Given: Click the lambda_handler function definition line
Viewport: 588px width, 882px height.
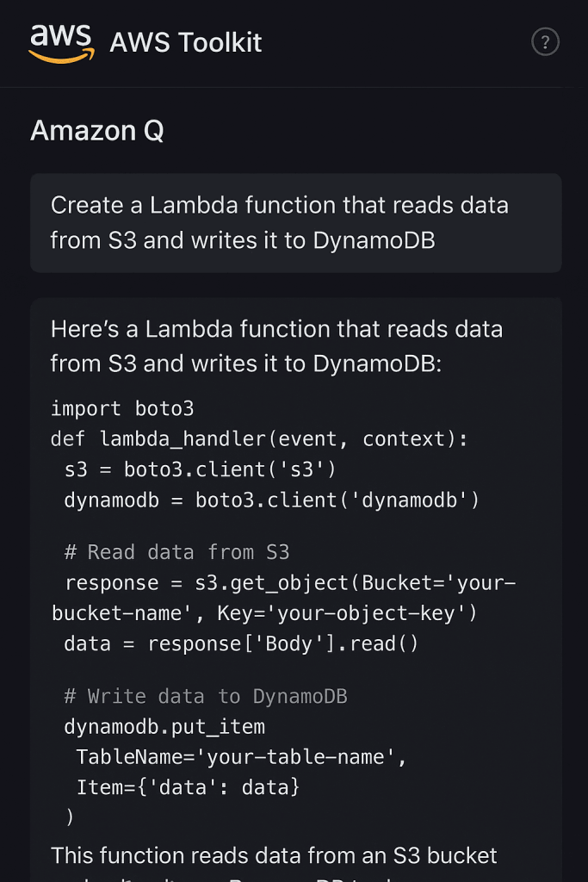Looking at the screenshot, I should tap(258, 438).
